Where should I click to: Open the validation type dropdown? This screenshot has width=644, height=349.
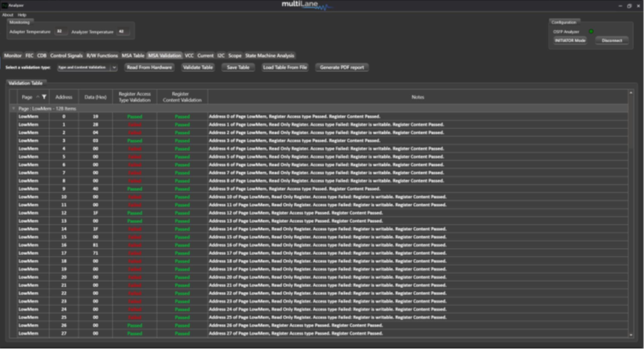[87, 67]
